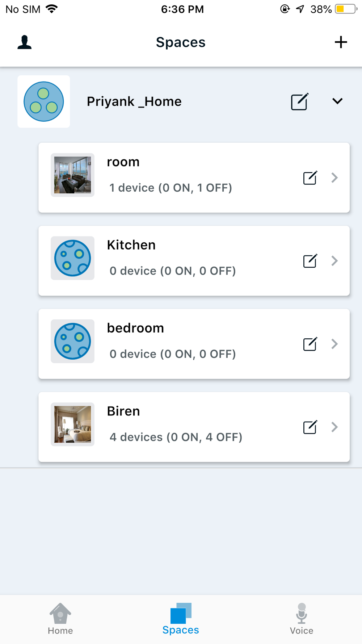This screenshot has height=644, width=362.
Task: Open the user profile icon
Action: click(25, 42)
